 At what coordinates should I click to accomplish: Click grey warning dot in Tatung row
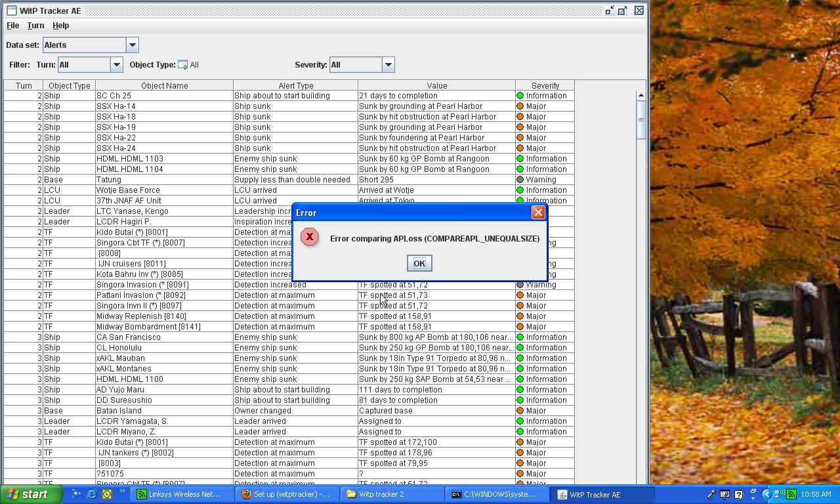(520, 180)
